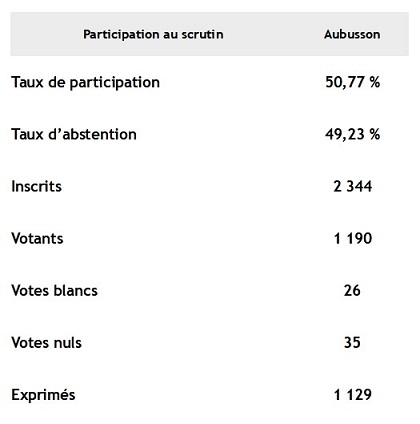420x424 pixels.
Task: Click the 'Aubusson' column header
Action: point(352,34)
